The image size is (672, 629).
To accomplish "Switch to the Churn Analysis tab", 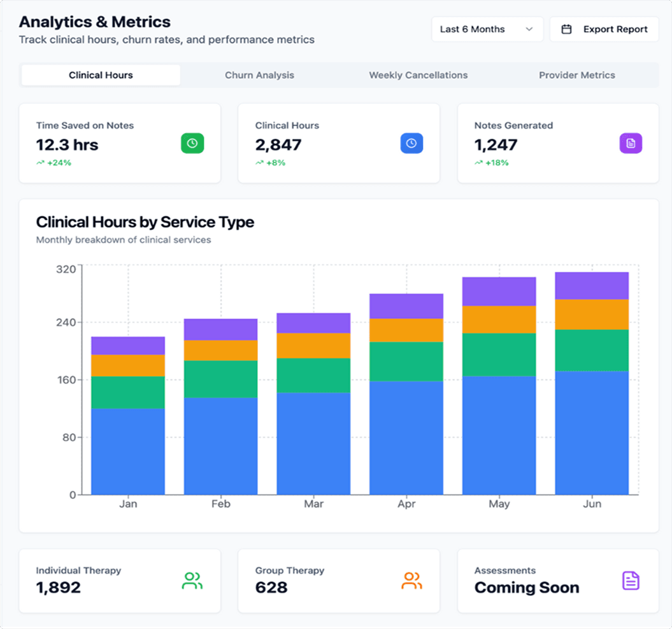I will (259, 75).
